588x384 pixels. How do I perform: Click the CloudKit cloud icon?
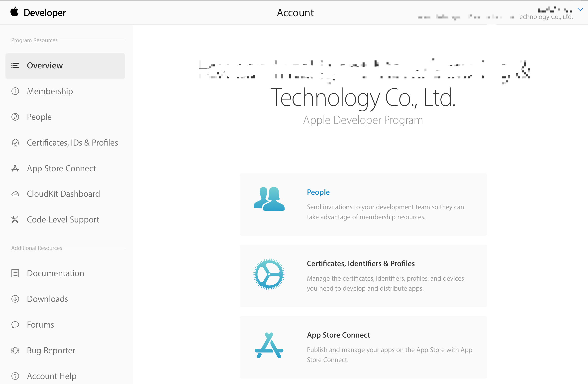(x=15, y=194)
